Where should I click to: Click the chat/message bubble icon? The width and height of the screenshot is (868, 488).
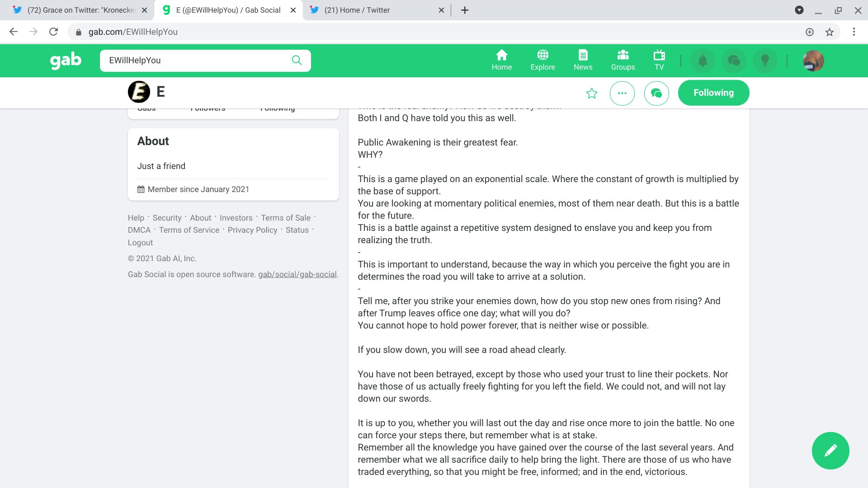coord(656,92)
